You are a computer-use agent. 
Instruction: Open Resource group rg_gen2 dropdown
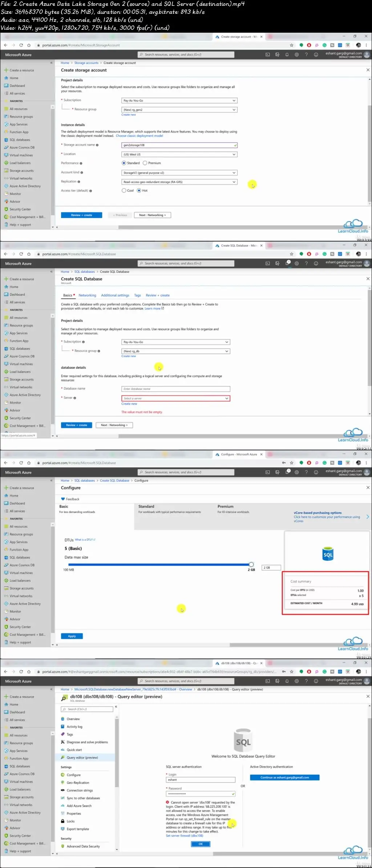click(179, 110)
